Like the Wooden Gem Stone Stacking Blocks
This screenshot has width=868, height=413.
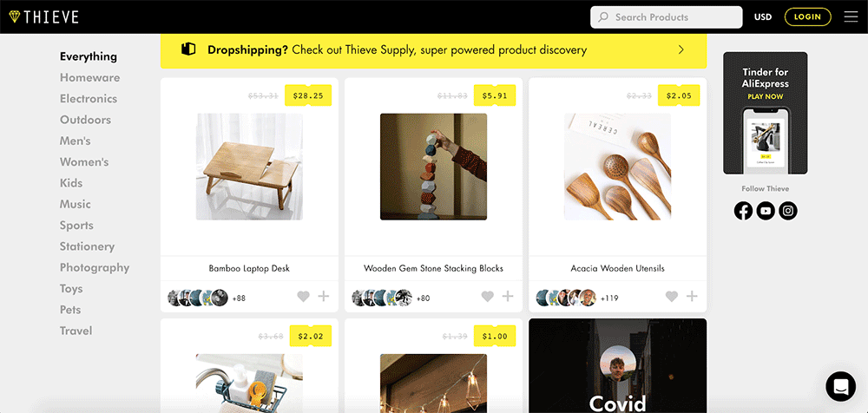tap(487, 297)
